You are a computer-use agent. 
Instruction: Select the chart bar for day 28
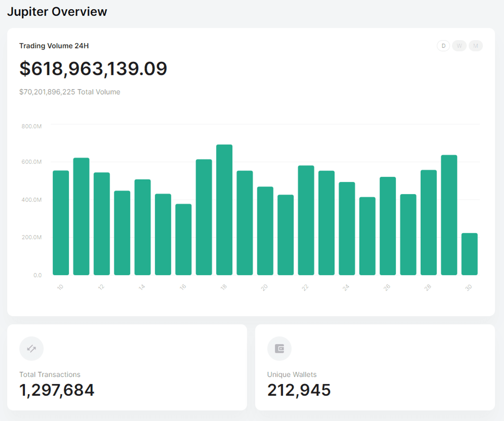(x=429, y=222)
